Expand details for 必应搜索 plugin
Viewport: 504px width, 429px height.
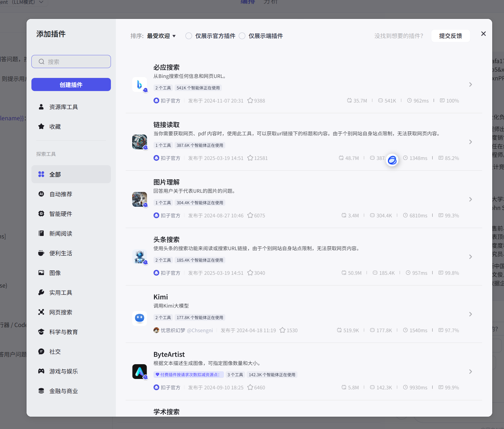coord(470,84)
